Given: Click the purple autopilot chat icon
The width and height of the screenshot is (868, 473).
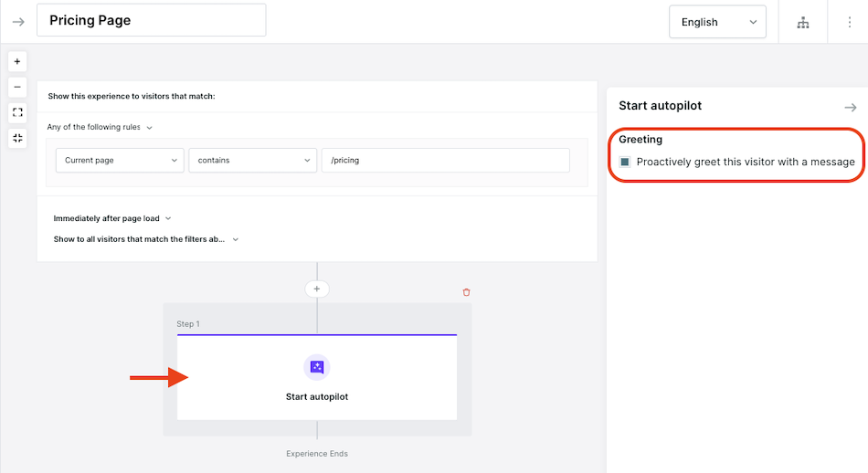Looking at the screenshot, I should pos(317,367).
